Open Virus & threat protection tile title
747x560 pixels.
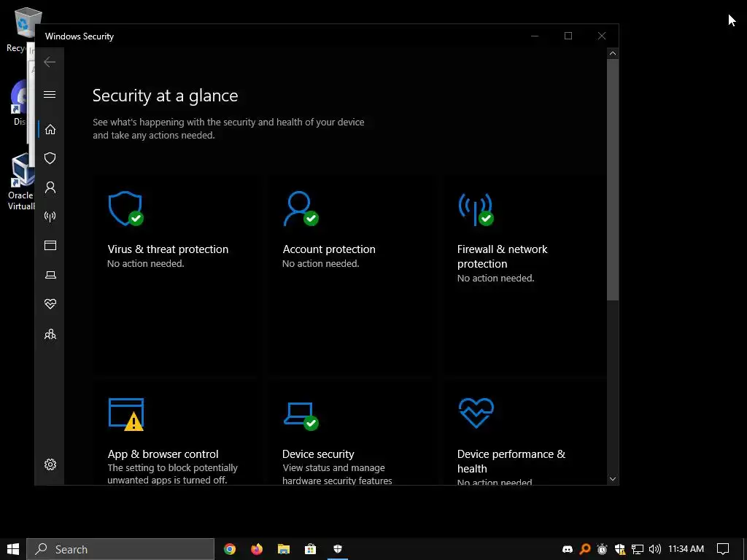[168, 249]
